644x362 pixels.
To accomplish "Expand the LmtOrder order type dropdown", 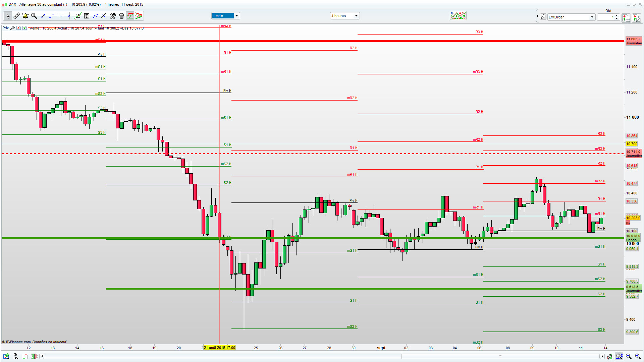I will [592, 17].
